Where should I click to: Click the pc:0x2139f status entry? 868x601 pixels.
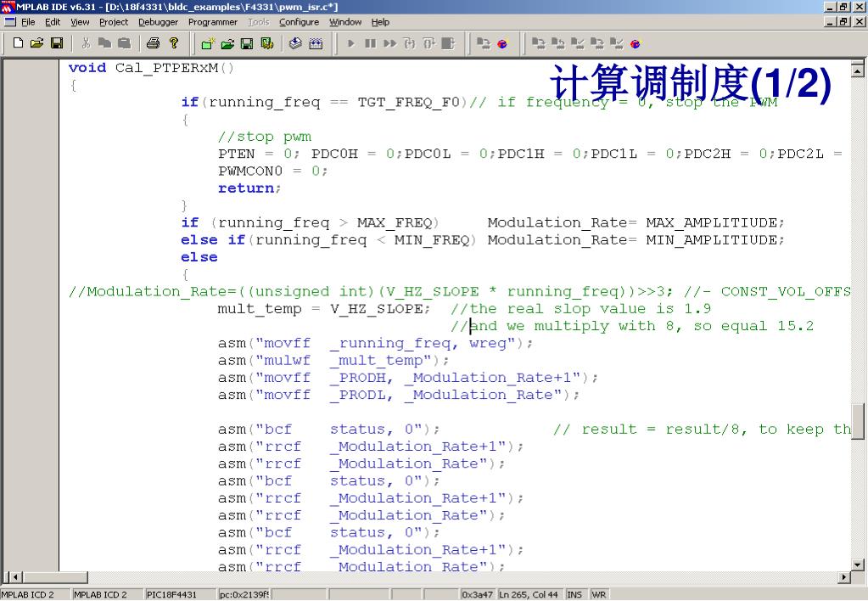pos(244,594)
